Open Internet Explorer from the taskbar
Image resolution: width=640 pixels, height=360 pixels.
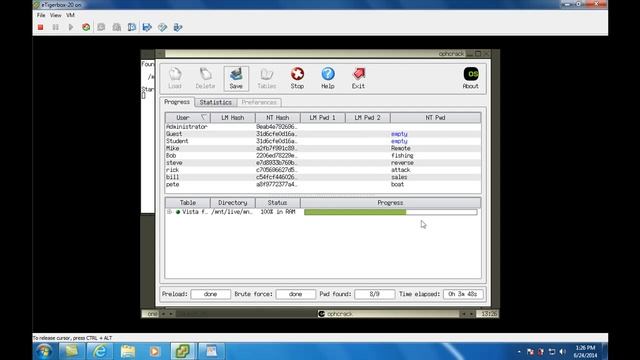100,351
